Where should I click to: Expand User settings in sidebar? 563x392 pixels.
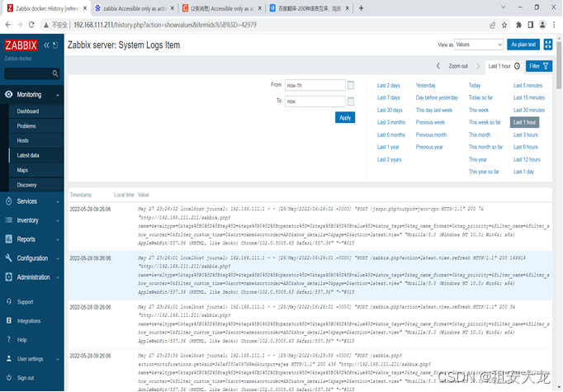(x=32, y=359)
